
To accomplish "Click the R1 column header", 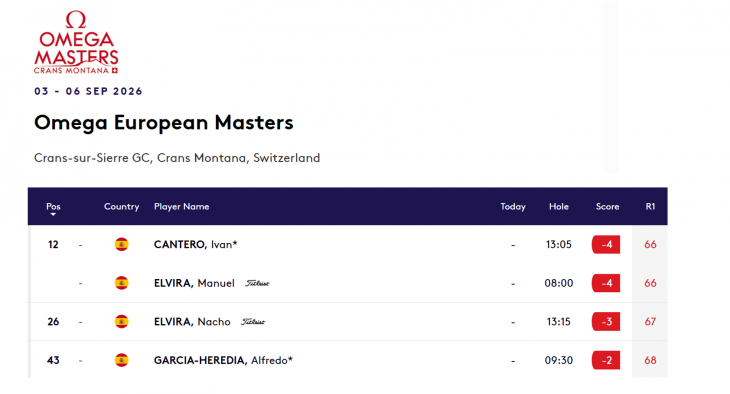I will pyautogui.click(x=650, y=206).
